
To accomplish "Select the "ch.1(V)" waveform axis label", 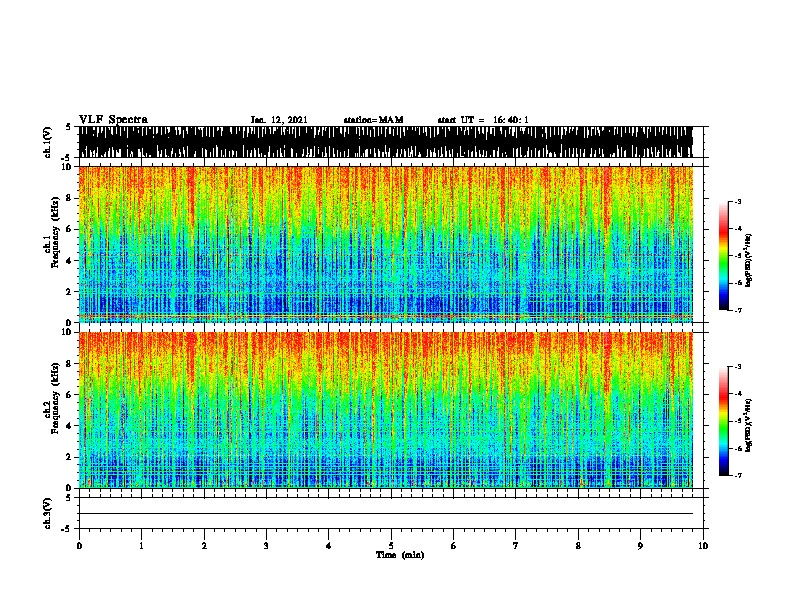I will (48, 142).
